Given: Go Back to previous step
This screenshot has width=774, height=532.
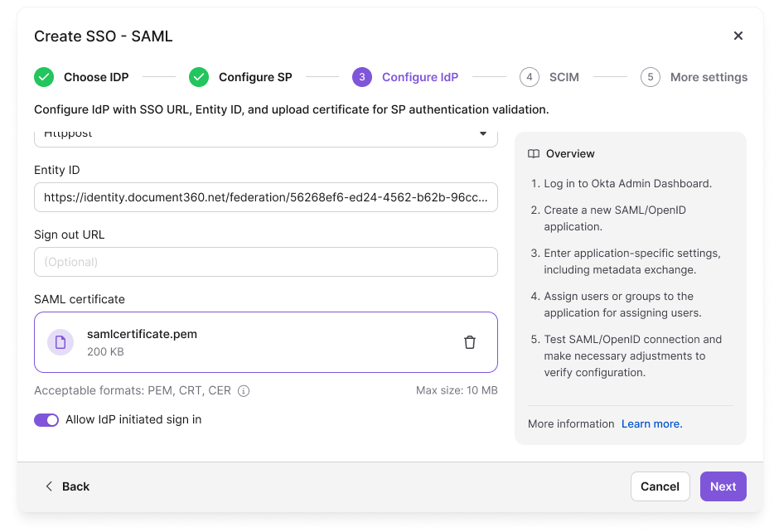Looking at the screenshot, I should pyautogui.click(x=68, y=486).
